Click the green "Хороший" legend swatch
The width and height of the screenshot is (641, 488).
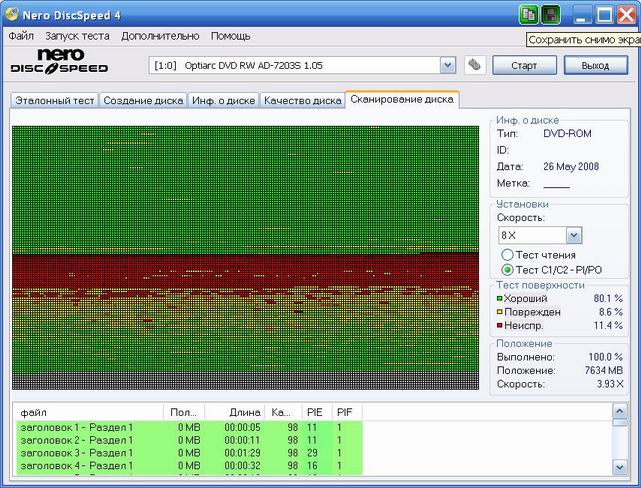click(500, 299)
